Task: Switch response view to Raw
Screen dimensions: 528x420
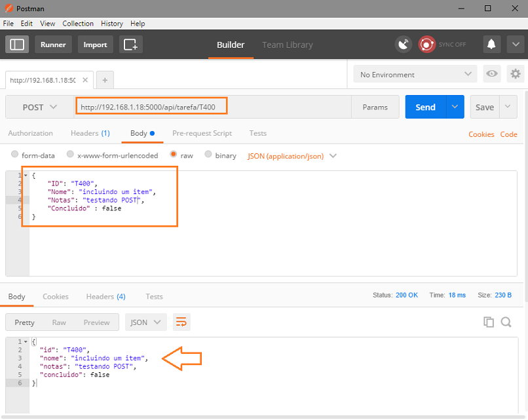Action: click(59, 322)
